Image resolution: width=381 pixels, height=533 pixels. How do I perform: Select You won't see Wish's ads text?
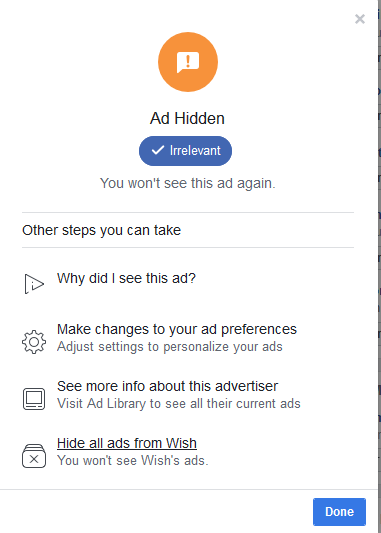[x=133, y=461]
